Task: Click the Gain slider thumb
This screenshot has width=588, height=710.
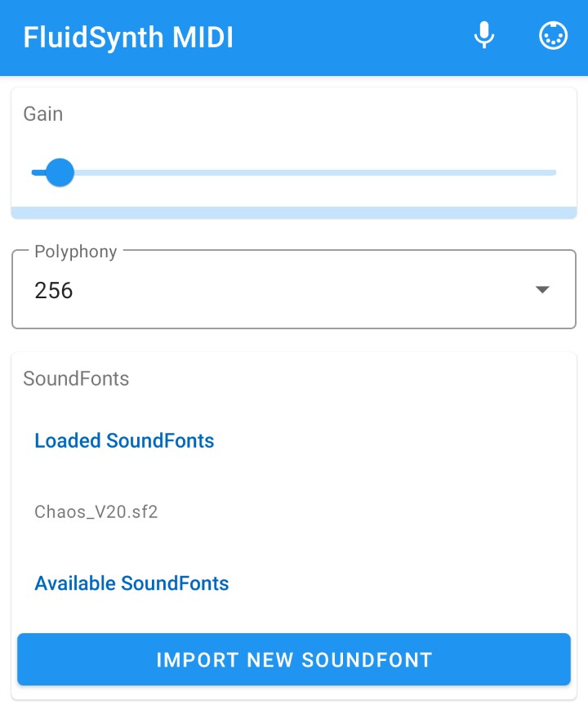Action: coord(60,172)
